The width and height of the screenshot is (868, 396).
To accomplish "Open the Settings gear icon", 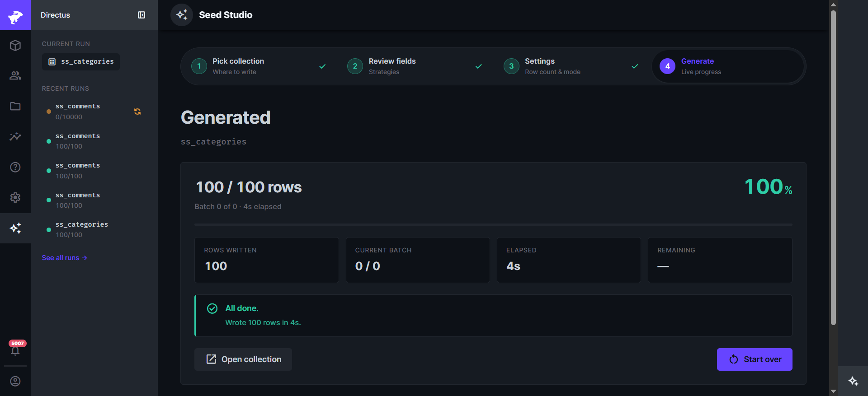I will coord(15,197).
